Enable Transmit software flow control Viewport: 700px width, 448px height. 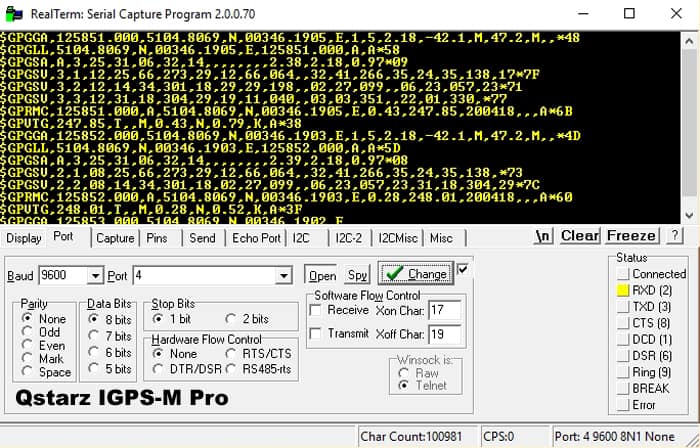[315, 333]
